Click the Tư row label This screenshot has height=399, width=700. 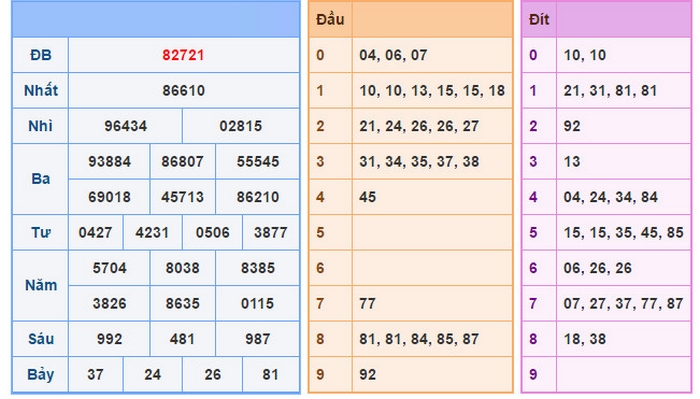pos(41,233)
